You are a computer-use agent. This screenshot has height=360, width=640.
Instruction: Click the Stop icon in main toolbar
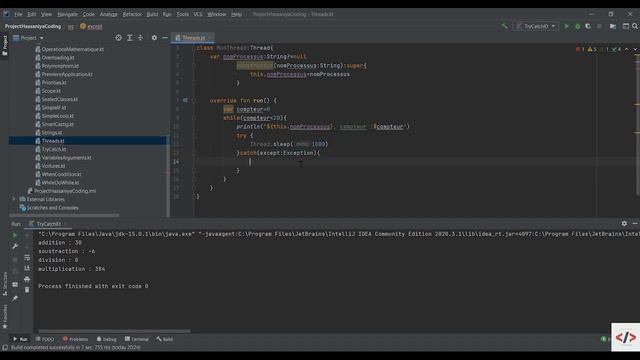tap(599, 26)
